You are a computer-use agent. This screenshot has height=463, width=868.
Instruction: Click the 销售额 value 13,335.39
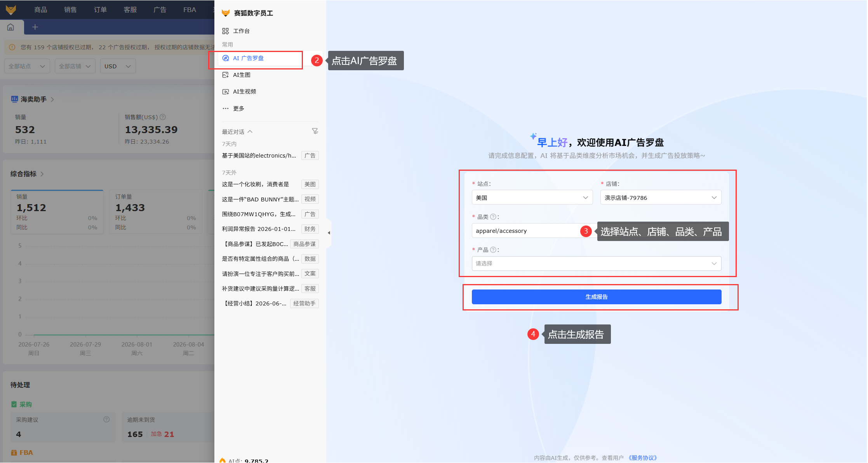[151, 130]
